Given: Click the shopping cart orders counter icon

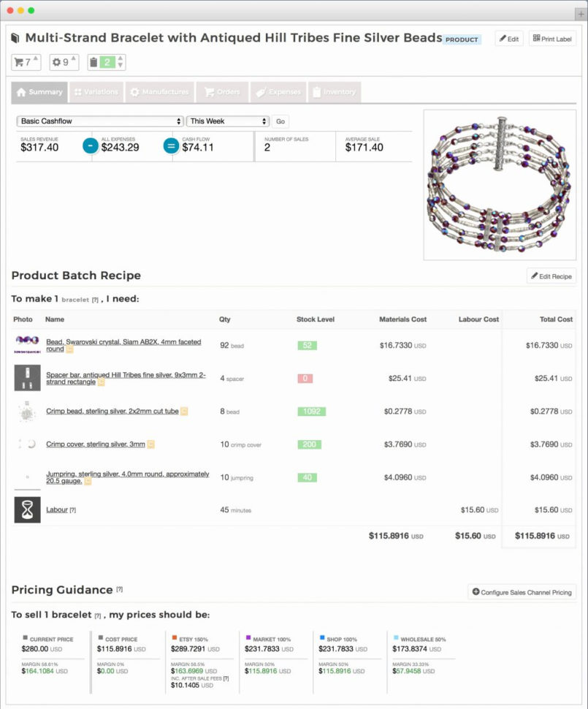Looking at the screenshot, I should pos(19,62).
